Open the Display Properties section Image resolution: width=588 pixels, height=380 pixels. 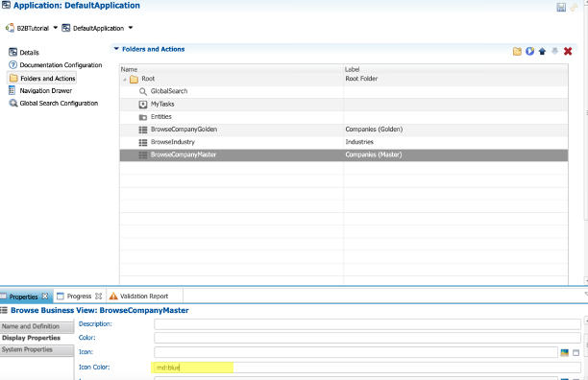[37, 338]
